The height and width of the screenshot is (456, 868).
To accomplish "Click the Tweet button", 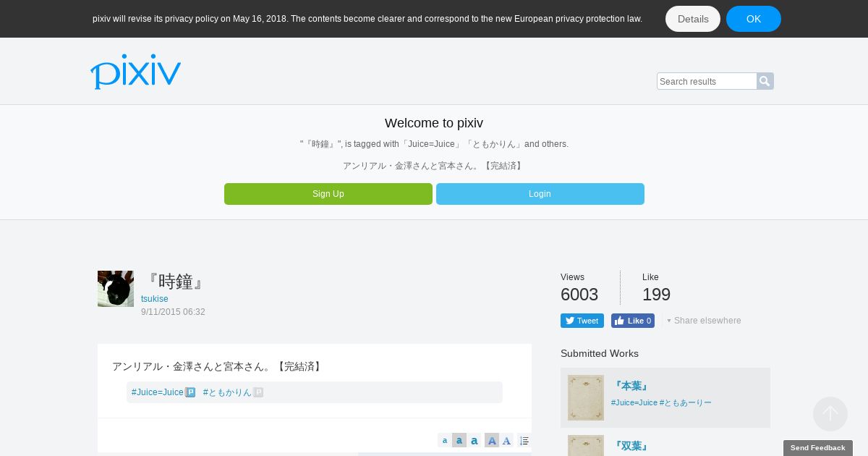I will click(x=582, y=321).
